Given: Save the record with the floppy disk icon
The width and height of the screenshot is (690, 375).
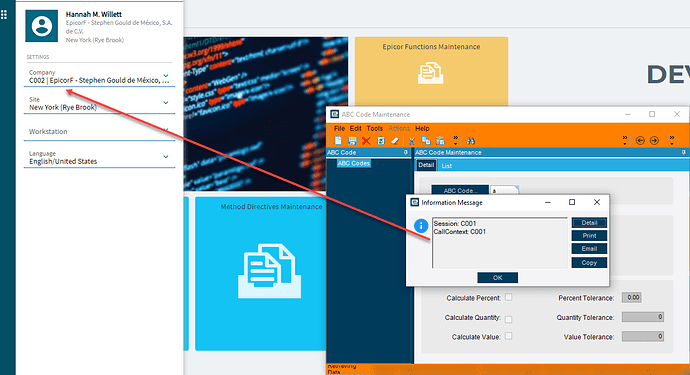Looking at the screenshot, I should point(352,141).
